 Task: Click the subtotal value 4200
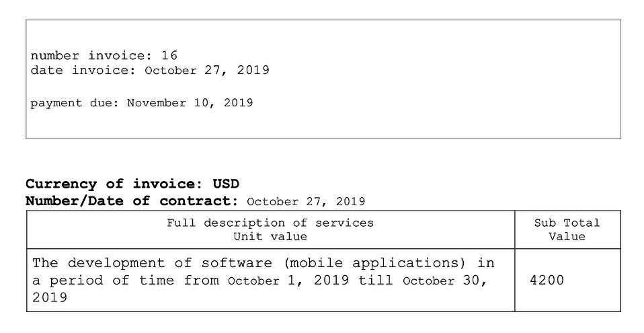(x=547, y=281)
